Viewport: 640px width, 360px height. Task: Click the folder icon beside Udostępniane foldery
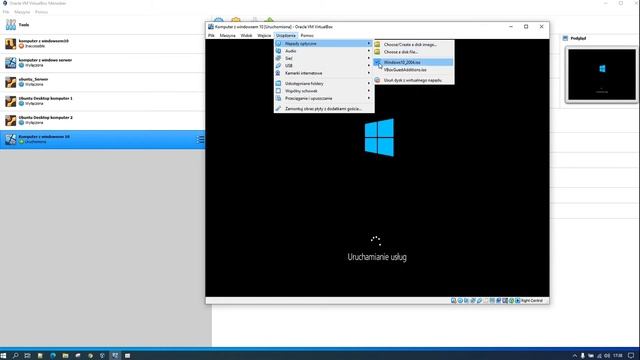click(278, 83)
